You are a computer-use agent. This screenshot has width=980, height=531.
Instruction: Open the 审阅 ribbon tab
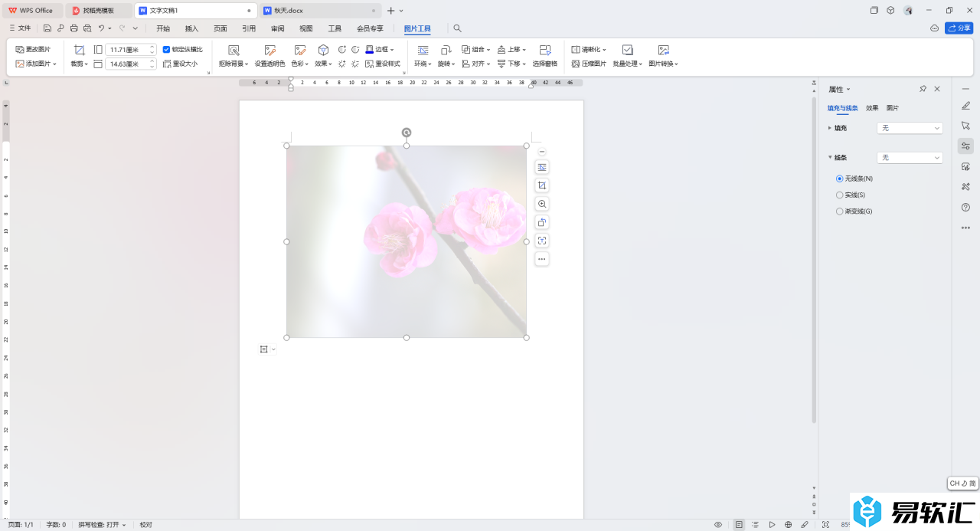tap(277, 28)
